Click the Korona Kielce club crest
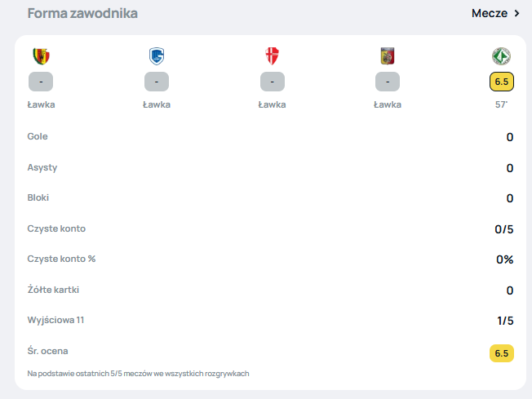Viewport: 532px width, 399px height. [x=41, y=56]
